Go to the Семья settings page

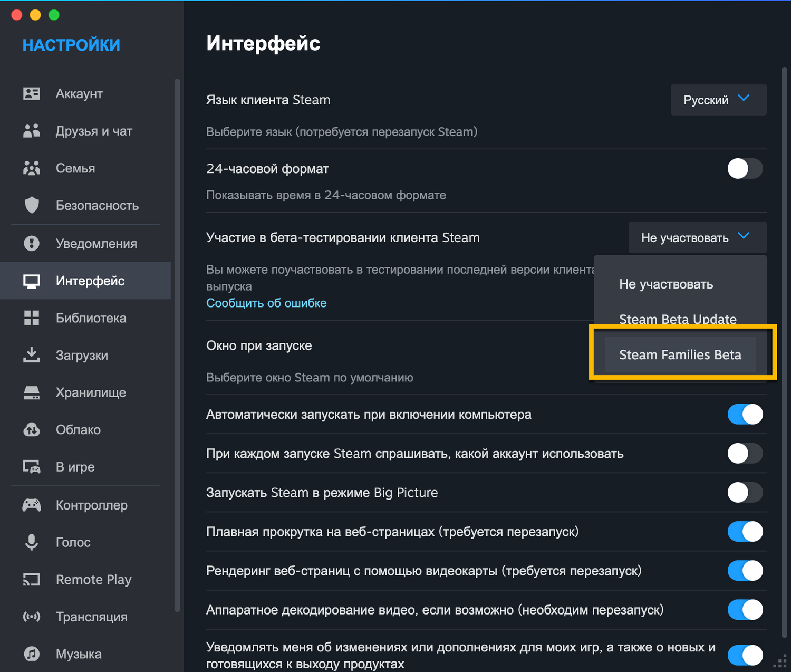(x=75, y=168)
